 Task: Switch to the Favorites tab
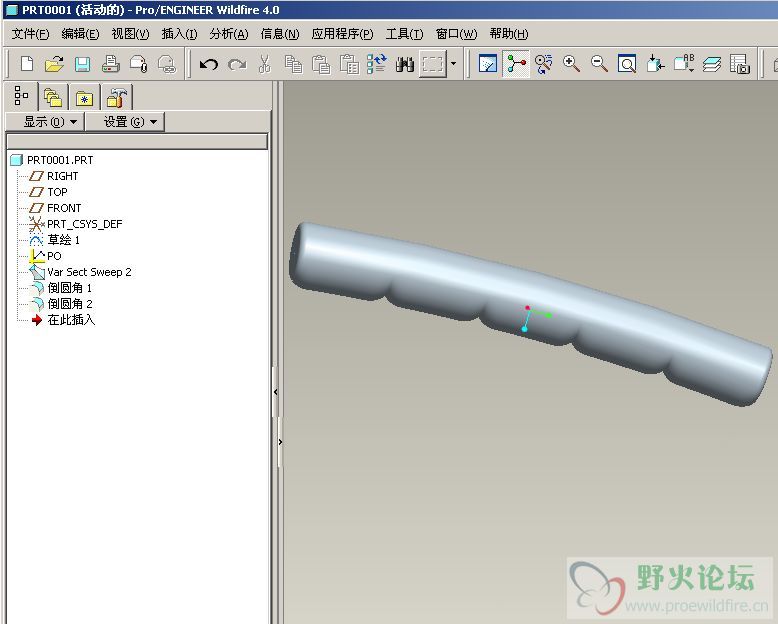84,97
